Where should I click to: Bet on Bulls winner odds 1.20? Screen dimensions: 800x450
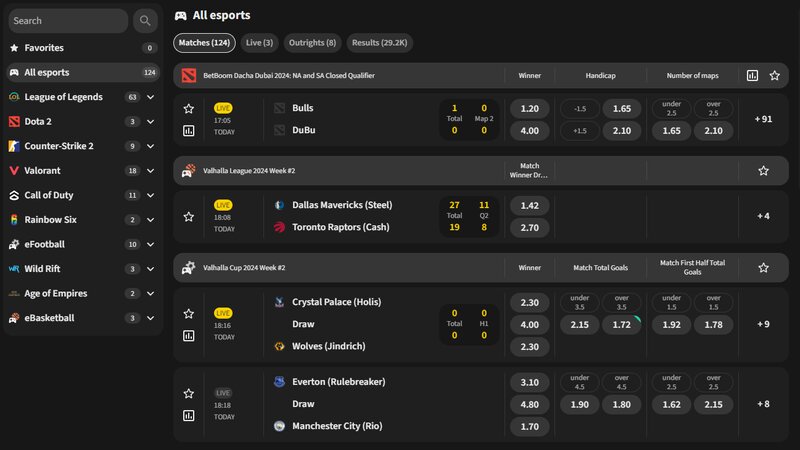point(530,108)
